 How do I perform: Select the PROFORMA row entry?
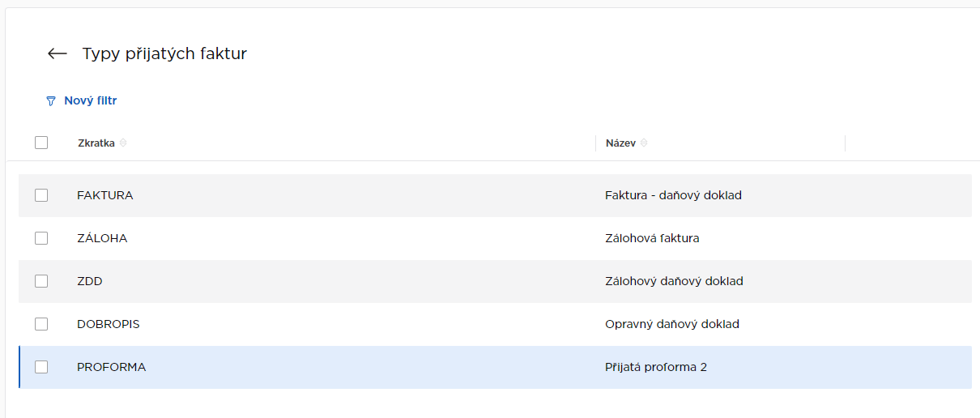pyautogui.click(x=112, y=367)
